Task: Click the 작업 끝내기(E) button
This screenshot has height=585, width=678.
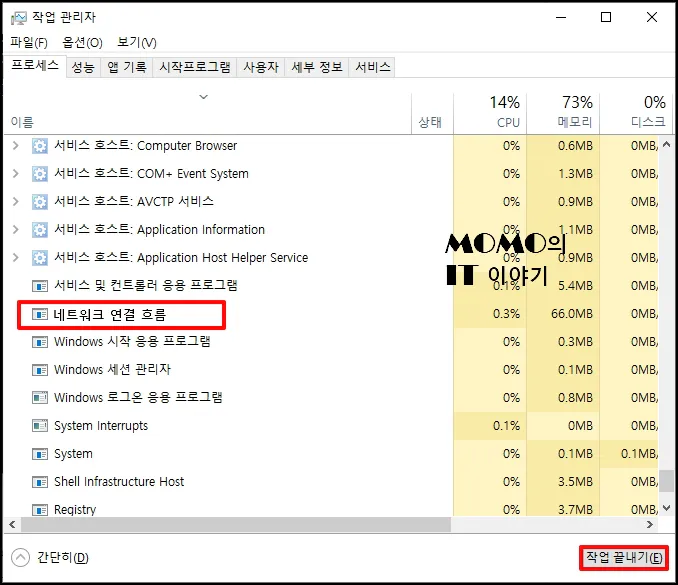Action: 624,558
